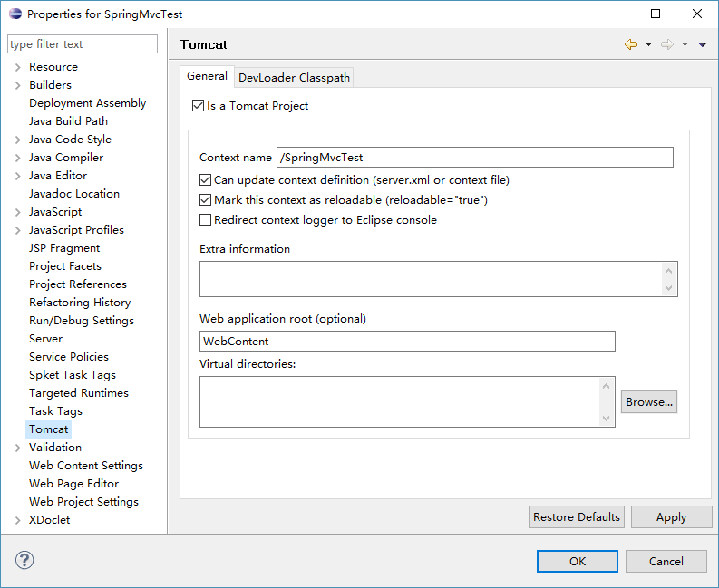Expand the Validation tree node
719x588 pixels.
click(x=17, y=448)
